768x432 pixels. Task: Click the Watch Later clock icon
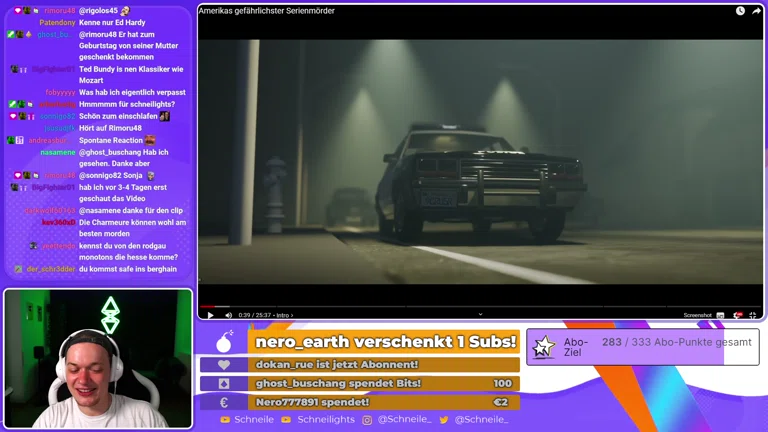(740, 11)
